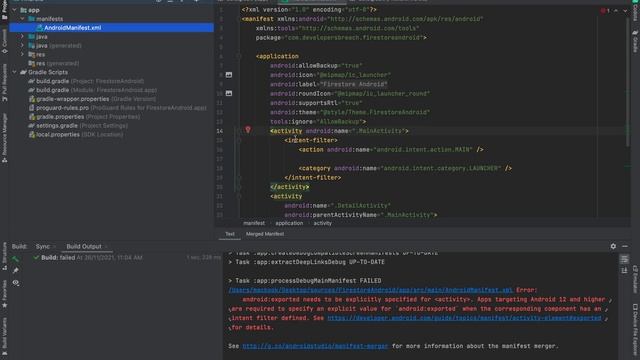Viewport: 640px width, 360px height.
Task: Expand the java folder
Action: pyautogui.click(x=23, y=36)
